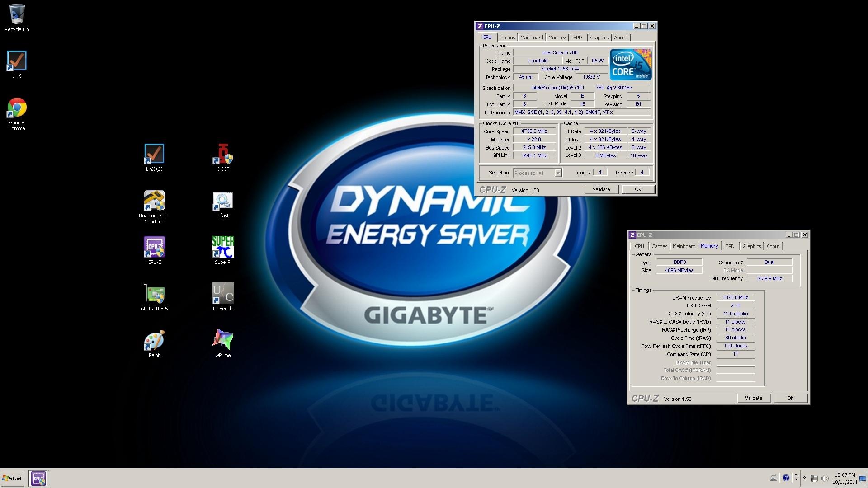The height and width of the screenshot is (488, 868).
Task: Select the Pifast desktop icon
Action: (223, 204)
